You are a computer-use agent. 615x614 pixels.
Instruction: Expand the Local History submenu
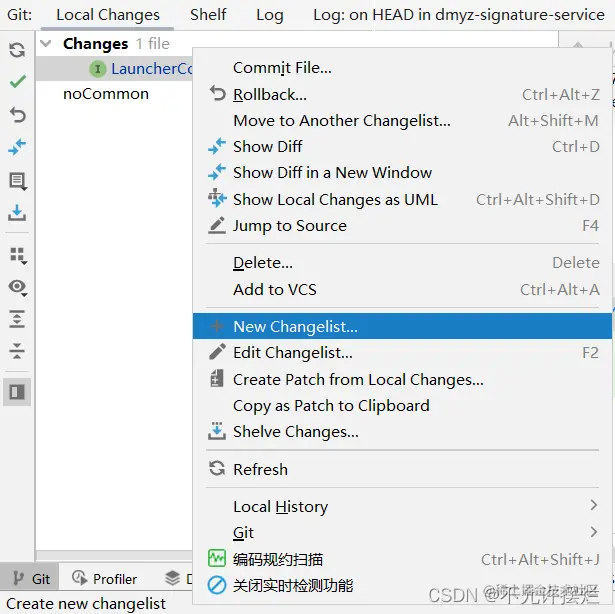coord(280,507)
